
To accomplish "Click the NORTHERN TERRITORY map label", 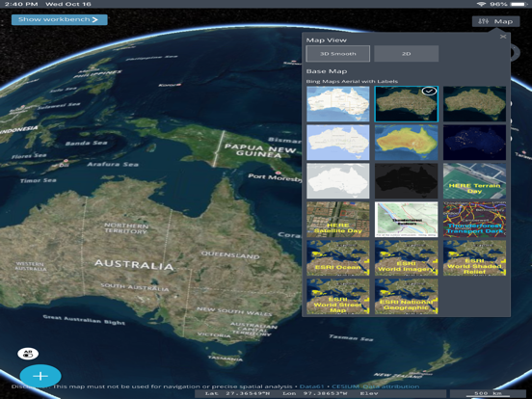I will (x=126, y=228).
